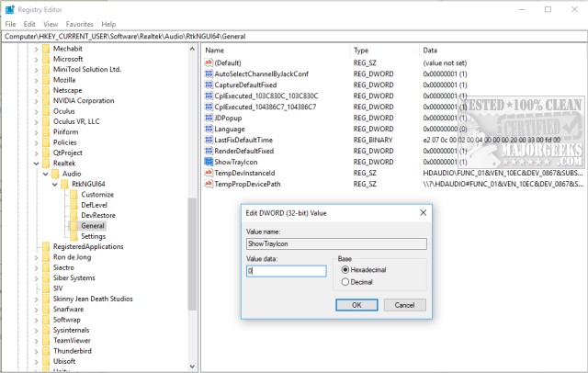Collapse the RtkNGUI64 tree node
This screenshot has width=588, height=373.
coord(55,185)
